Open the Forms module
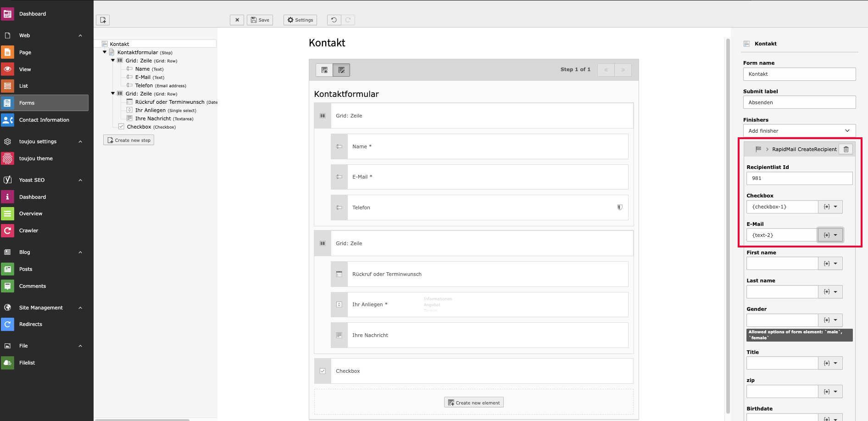 (x=27, y=103)
